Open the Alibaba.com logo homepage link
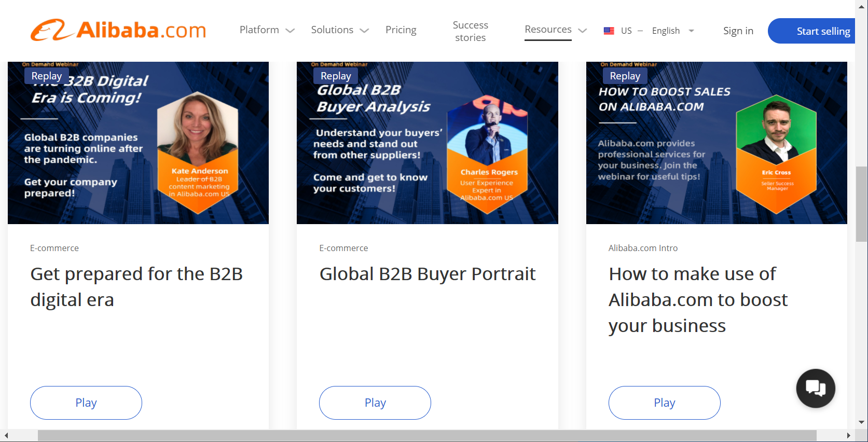The height and width of the screenshot is (442, 868). pos(118,30)
